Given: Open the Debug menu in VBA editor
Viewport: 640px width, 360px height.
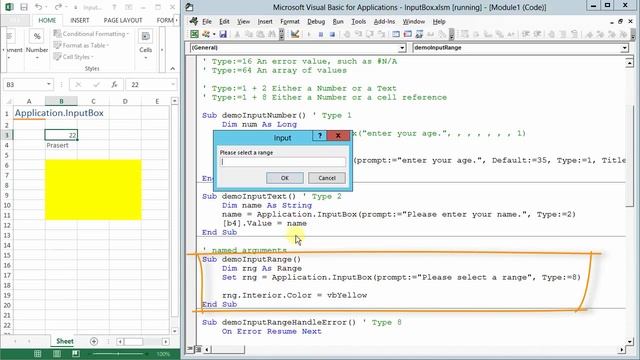Looking at the screenshot, I should pyautogui.click(x=316, y=22).
